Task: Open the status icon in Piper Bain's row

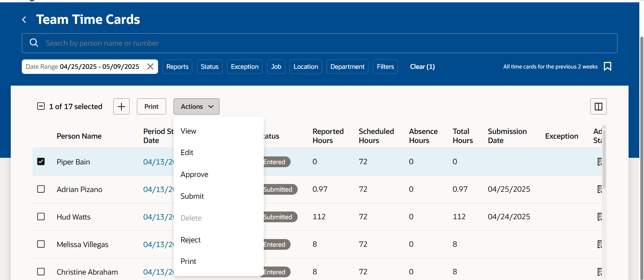Action: 600,162
